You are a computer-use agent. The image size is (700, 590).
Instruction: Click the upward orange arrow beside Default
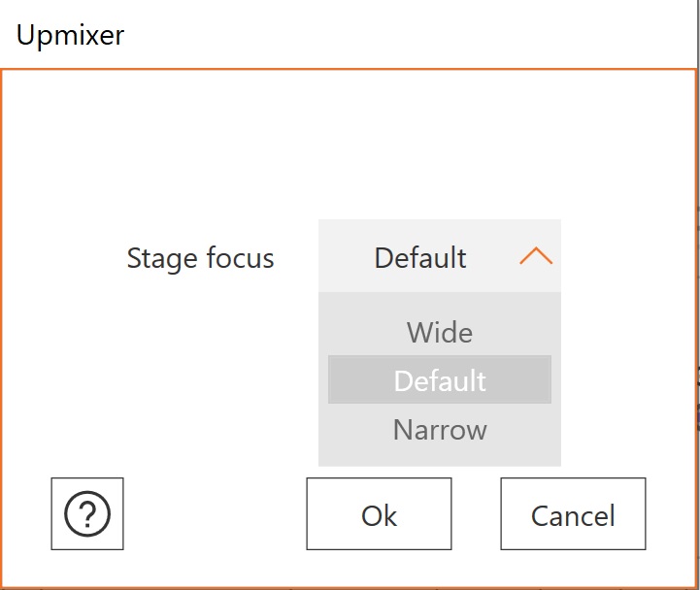click(x=536, y=257)
